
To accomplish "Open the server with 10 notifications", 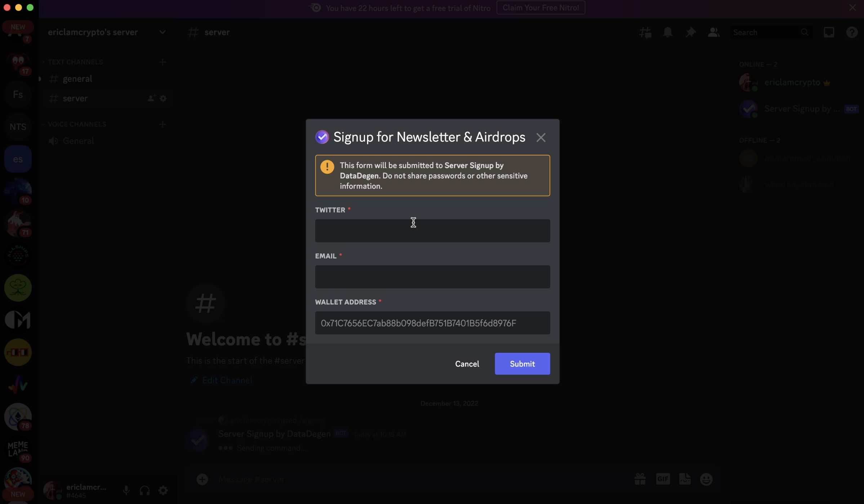I will coord(18,191).
